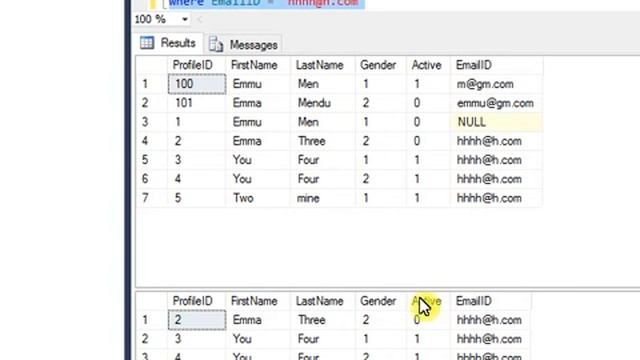
Task: Select ProfileID cell 101
Action: [197, 103]
